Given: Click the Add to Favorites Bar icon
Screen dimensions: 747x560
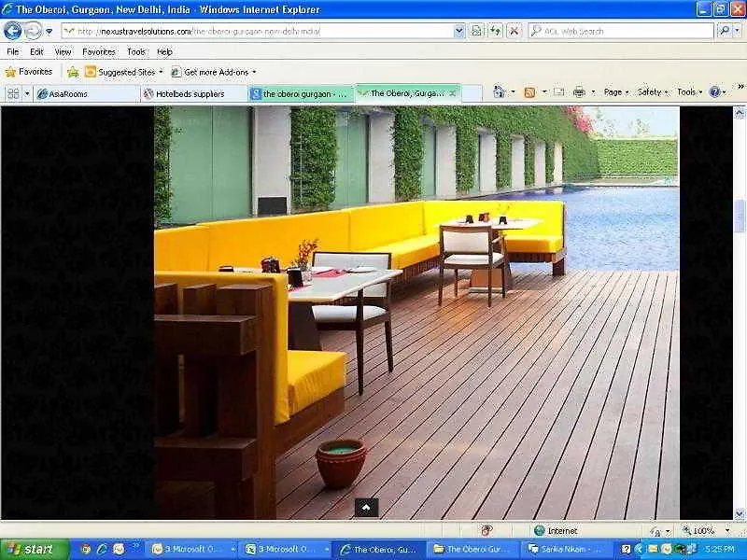Looking at the screenshot, I should 73,73.
